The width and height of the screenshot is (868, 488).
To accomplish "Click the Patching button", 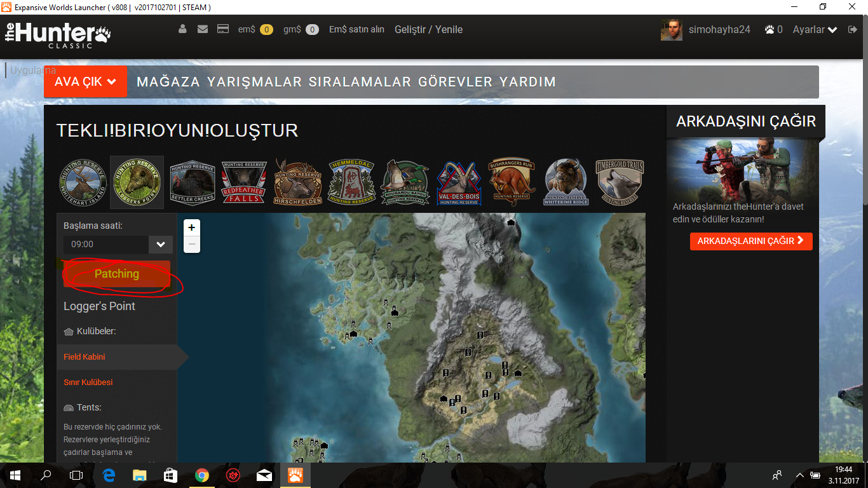I will tap(117, 274).
